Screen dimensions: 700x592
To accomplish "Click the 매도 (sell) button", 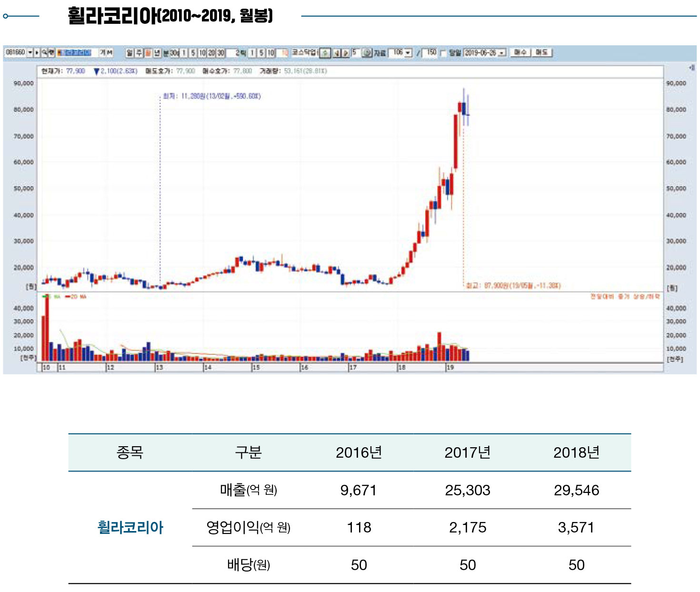I will click(542, 52).
